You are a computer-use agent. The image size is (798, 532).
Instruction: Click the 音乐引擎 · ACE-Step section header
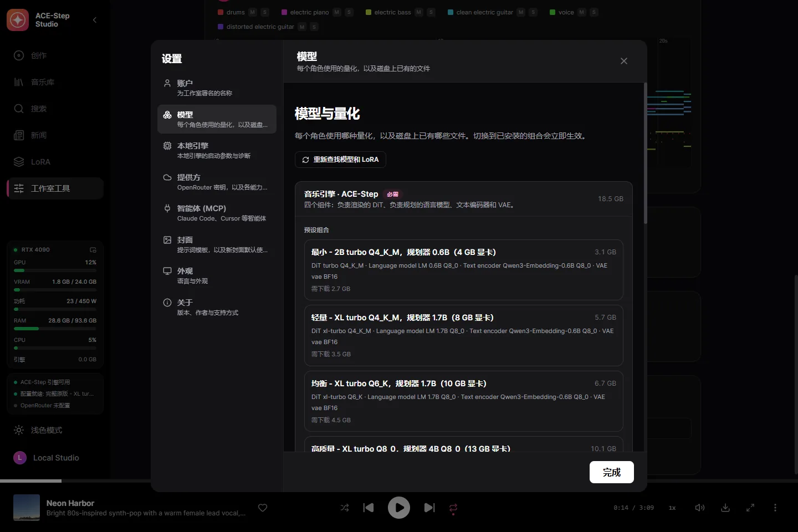click(x=463, y=199)
